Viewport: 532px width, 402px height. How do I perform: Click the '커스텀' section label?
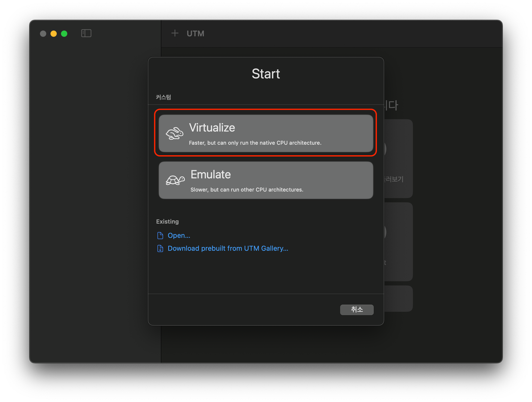click(x=163, y=97)
